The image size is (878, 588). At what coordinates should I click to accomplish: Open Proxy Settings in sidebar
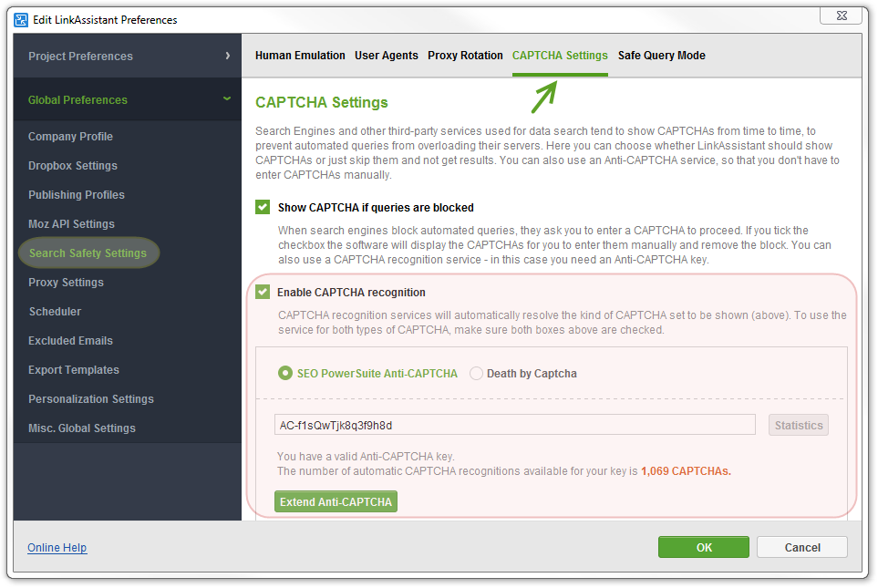click(x=66, y=283)
